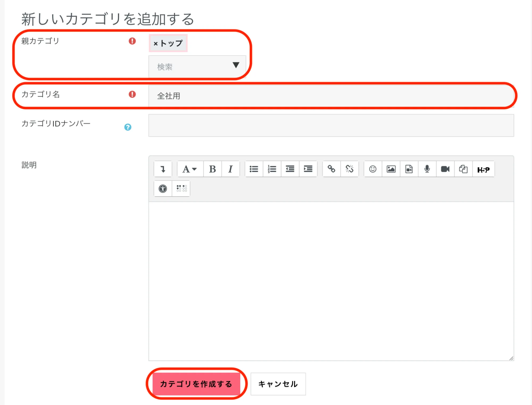Insert an unordered bullet list

[254, 169]
